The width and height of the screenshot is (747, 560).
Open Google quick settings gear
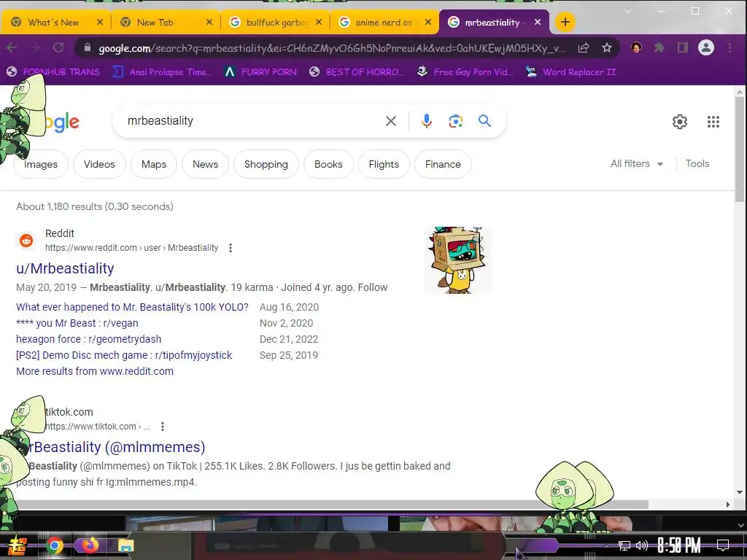[x=679, y=122]
